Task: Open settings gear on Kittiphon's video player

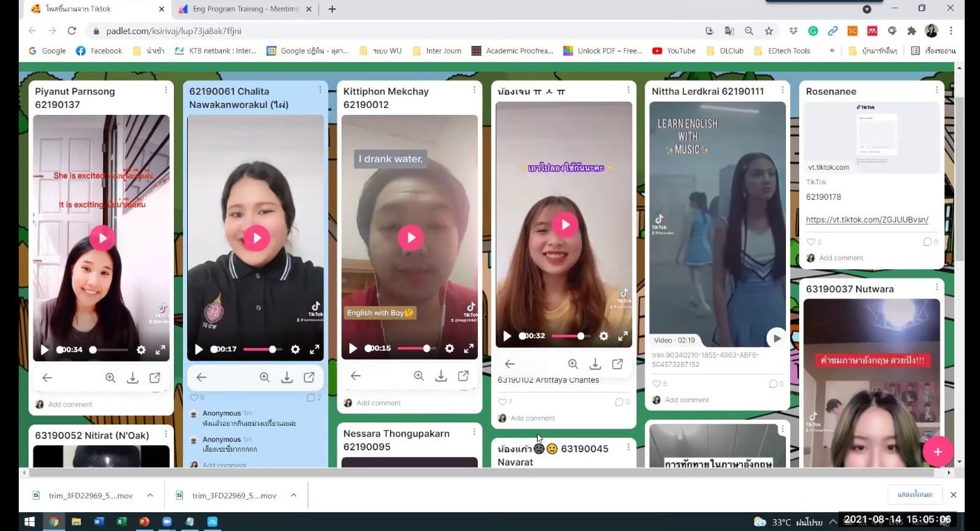Action: [x=449, y=349]
